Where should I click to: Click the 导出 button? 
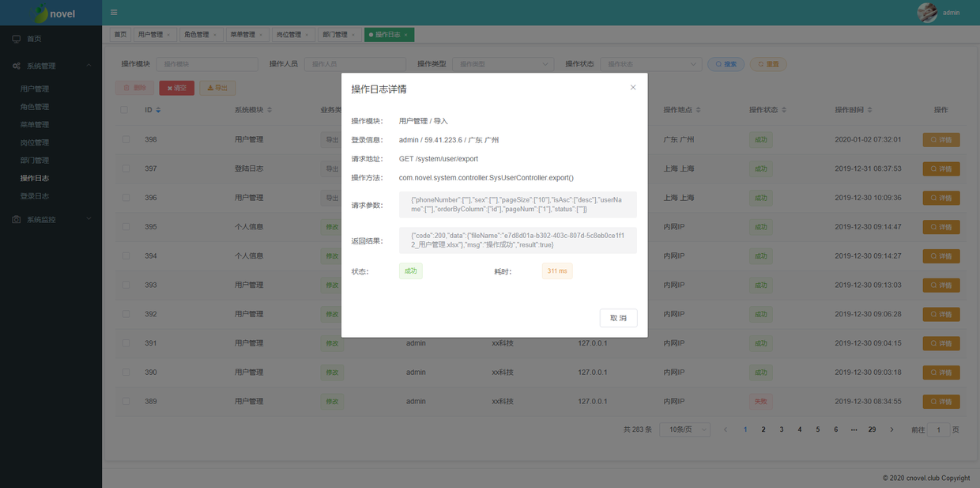(x=217, y=88)
